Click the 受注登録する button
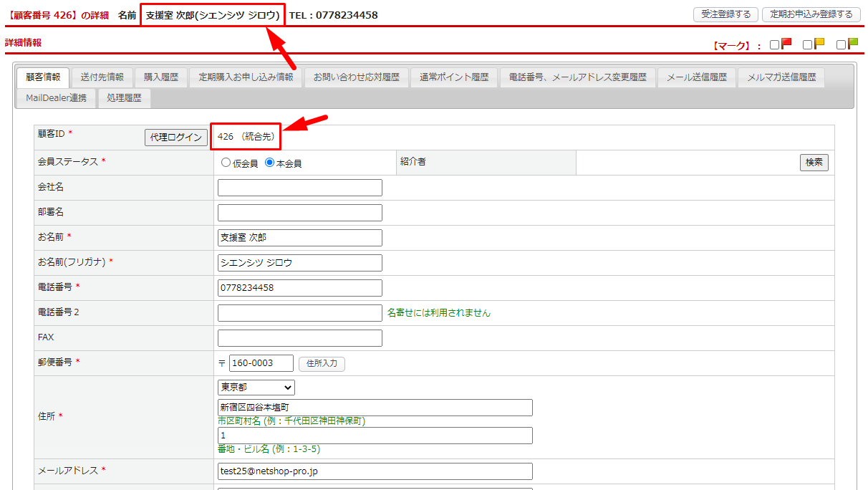Viewport: 868px width, 490px height. pos(725,14)
